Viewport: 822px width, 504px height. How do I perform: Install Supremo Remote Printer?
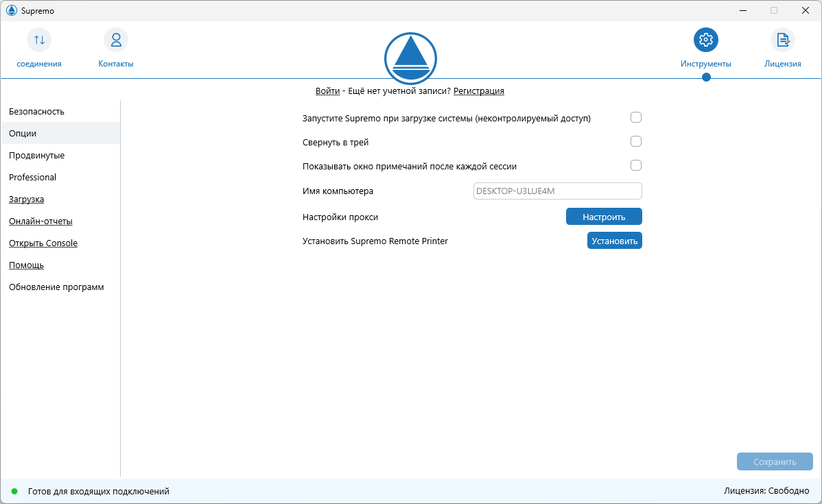(x=614, y=240)
